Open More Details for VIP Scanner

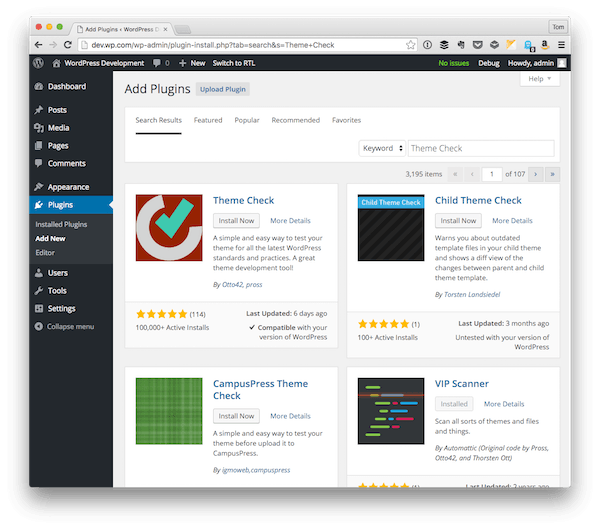(504, 404)
